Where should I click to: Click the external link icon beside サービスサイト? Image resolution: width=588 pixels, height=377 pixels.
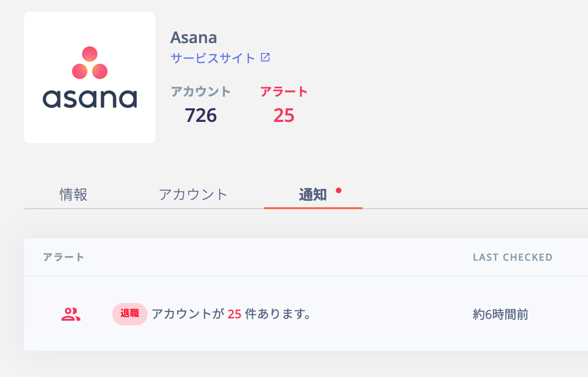pos(265,57)
